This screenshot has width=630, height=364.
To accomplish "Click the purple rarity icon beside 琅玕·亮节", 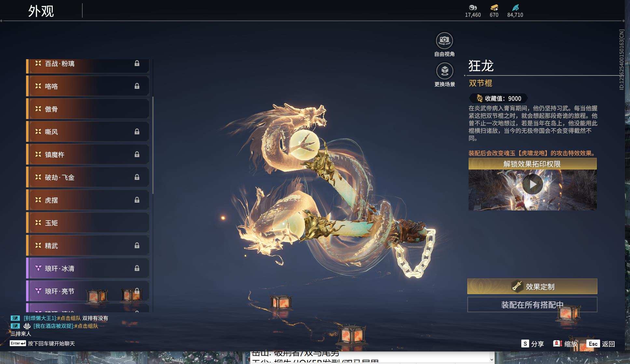I will click(x=38, y=291).
